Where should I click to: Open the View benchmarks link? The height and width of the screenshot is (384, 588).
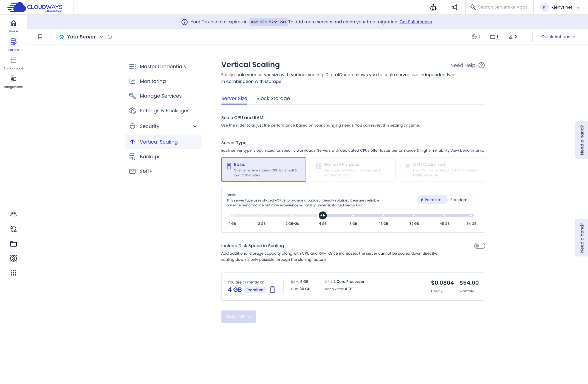tap(467, 150)
